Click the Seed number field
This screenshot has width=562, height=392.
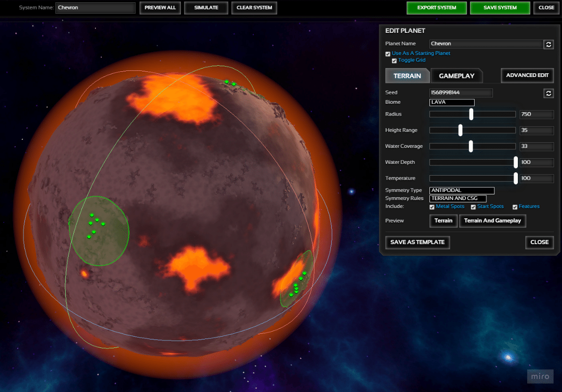point(461,93)
